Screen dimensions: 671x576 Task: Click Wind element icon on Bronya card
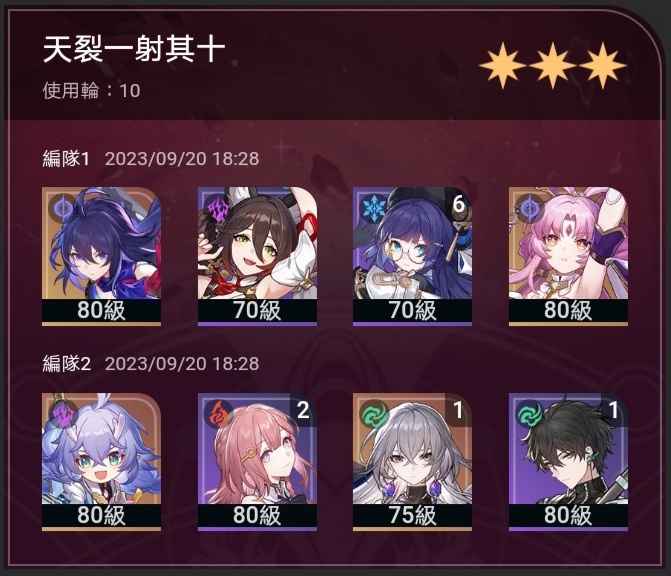point(374,414)
